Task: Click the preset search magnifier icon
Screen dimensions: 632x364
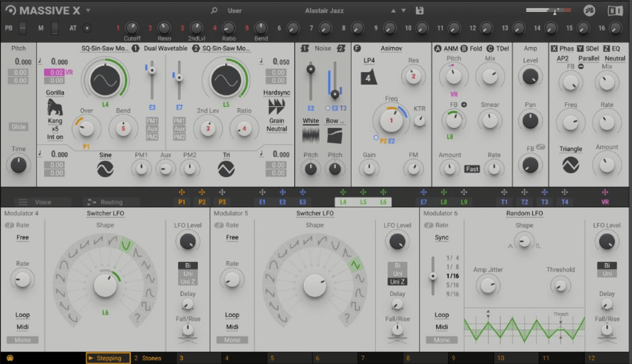Action: coord(214,10)
